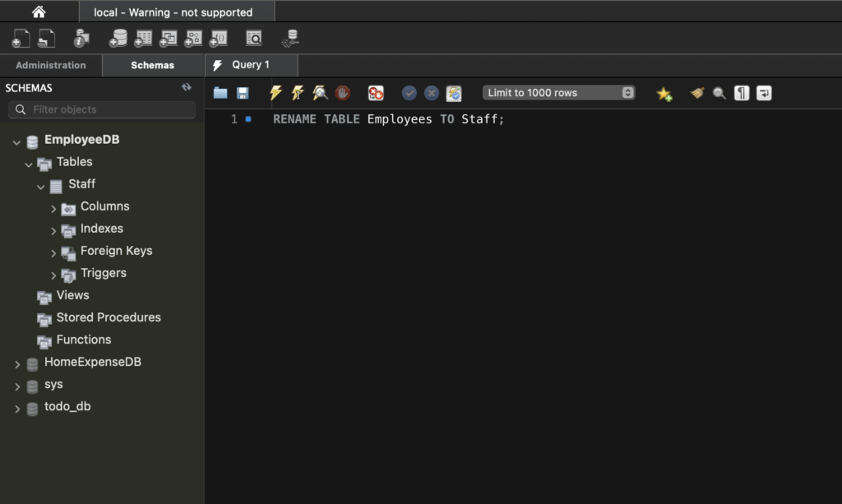842x504 pixels.
Task: Open a SQL script file via the folder icon
Action: coord(220,93)
